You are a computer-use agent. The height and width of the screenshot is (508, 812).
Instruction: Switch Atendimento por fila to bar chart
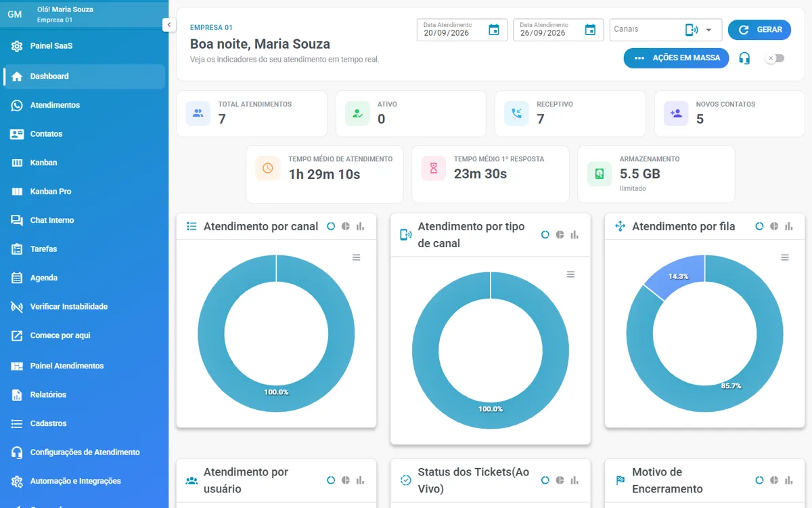pos(789,226)
